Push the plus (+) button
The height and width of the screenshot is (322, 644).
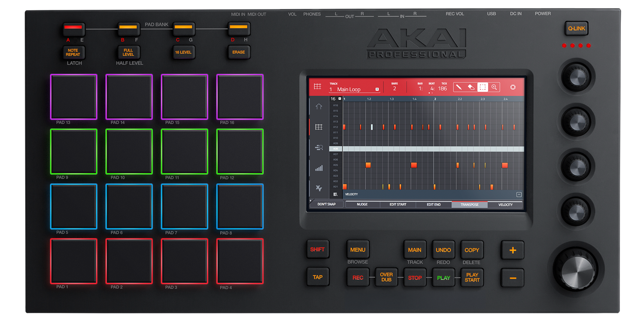(x=513, y=250)
